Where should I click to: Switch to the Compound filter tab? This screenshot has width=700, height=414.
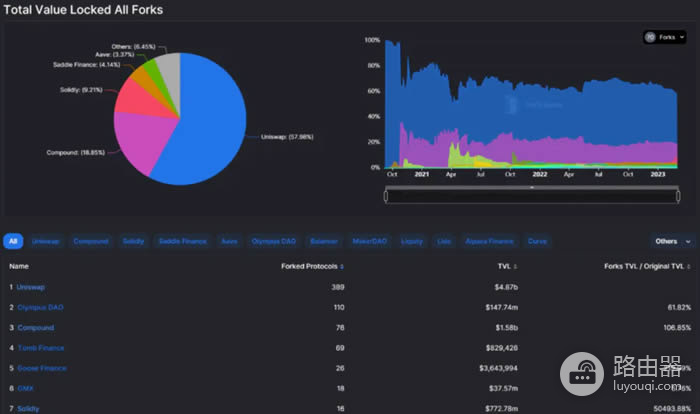coord(91,241)
